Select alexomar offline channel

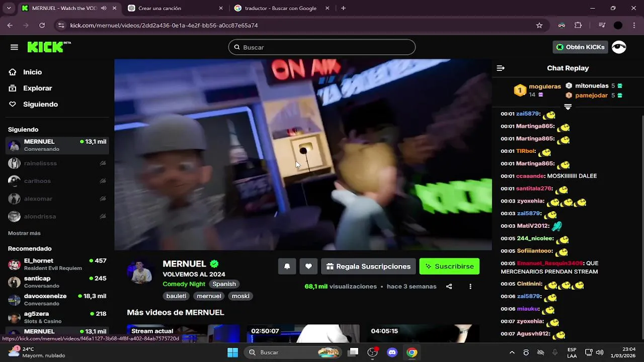tap(57, 199)
